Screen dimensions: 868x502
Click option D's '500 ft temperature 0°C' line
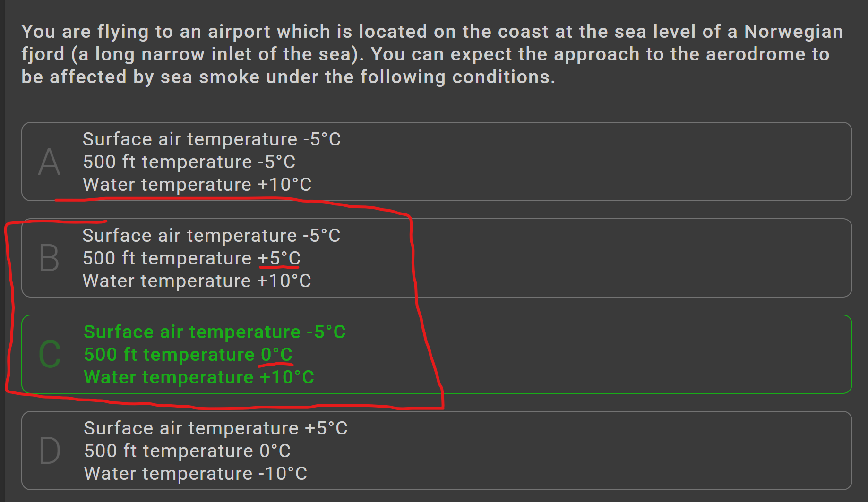(x=187, y=451)
